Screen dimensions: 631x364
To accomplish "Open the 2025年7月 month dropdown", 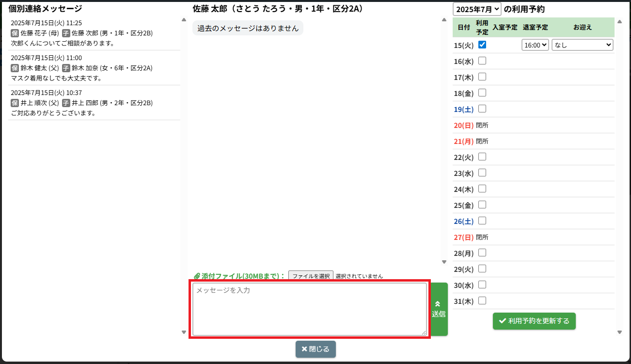I will click(x=476, y=9).
